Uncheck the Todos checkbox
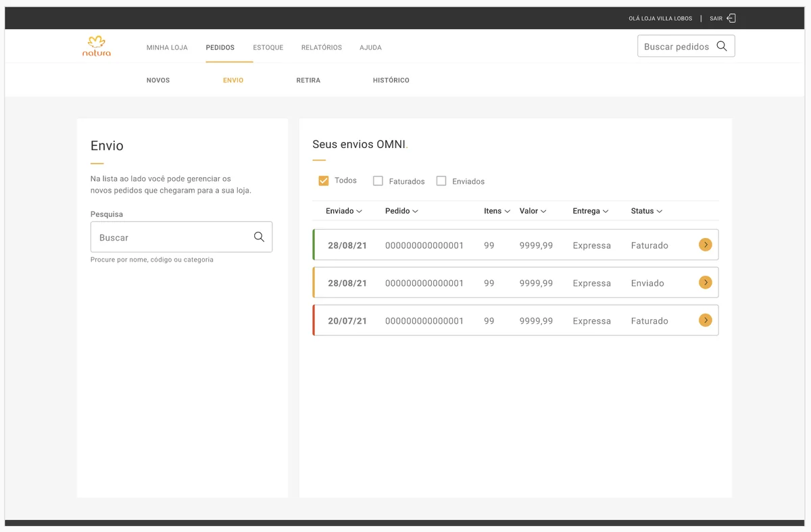Image resolution: width=811 pixels, height=532 pixels. coord(323,180)
